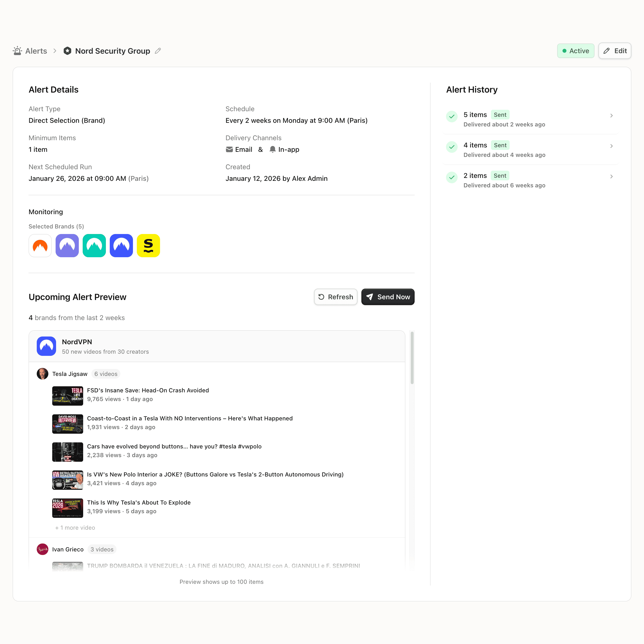Select the orange brand icon under Selected Brands
This screenshot has width=644, height=644.
tap(40, 246)
